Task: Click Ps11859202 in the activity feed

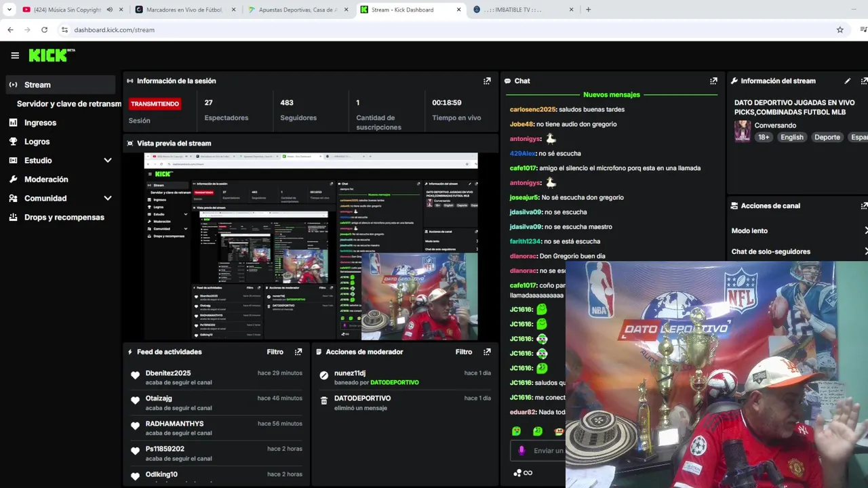Action: 165,449
